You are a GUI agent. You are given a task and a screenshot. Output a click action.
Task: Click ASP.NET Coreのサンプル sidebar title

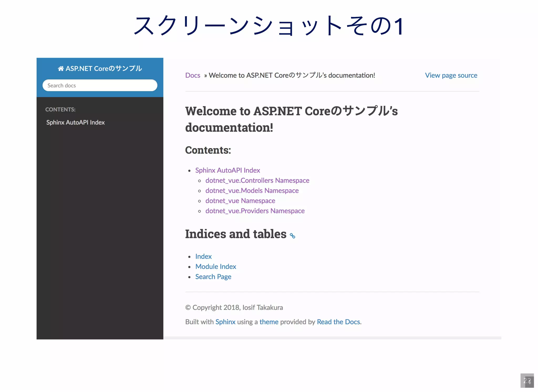104,68
